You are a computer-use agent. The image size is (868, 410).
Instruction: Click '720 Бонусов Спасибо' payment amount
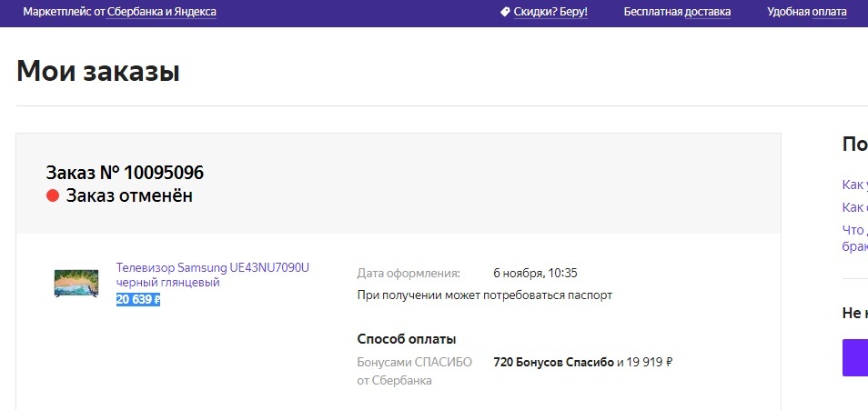[x=553, y=363]
